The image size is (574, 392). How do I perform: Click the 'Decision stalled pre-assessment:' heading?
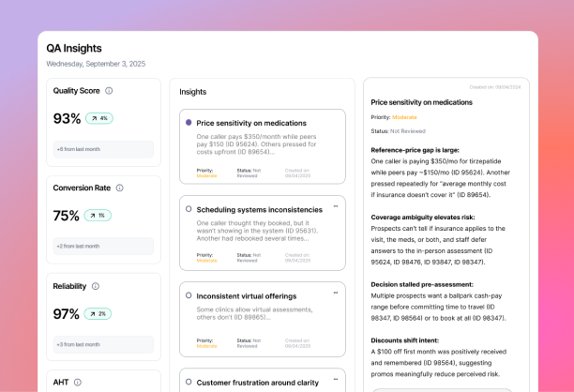tap(422, 285)
